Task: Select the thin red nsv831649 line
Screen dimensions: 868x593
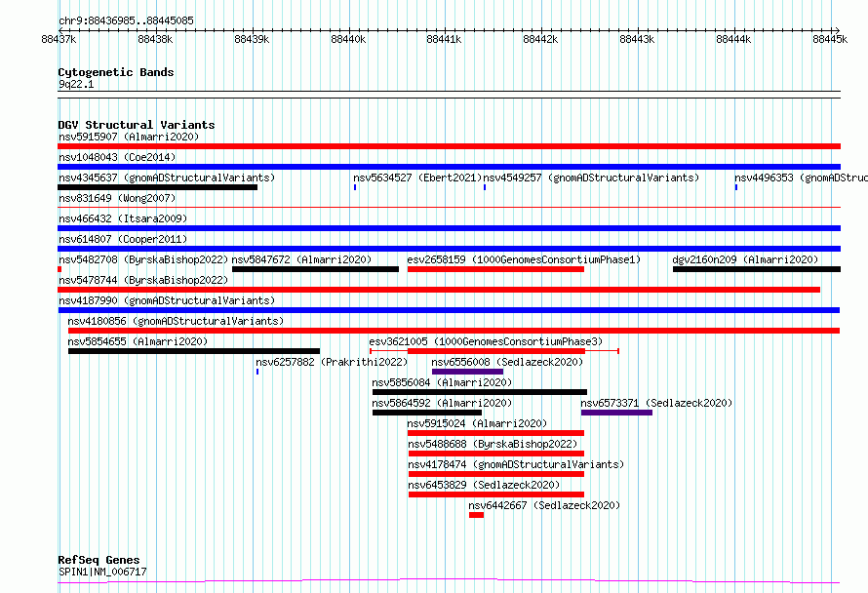Action: click(x=449, y=207)
